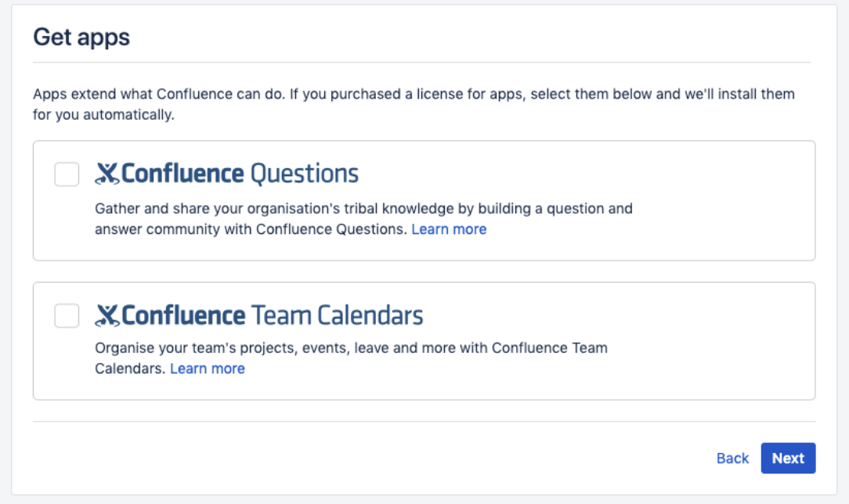Click the Confluence wordmark in the Team Calendars title
The height and width of the screenshot is (504, 849).
(183, 316)
